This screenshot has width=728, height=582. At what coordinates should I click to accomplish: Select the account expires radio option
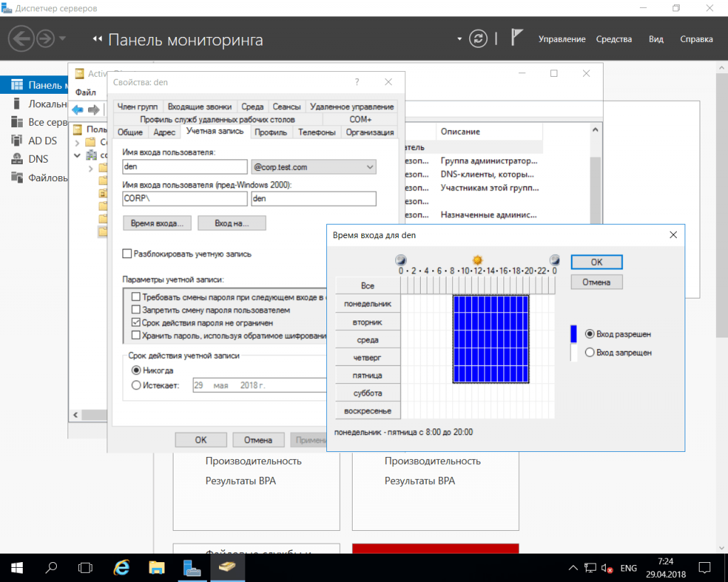point(136,385)
